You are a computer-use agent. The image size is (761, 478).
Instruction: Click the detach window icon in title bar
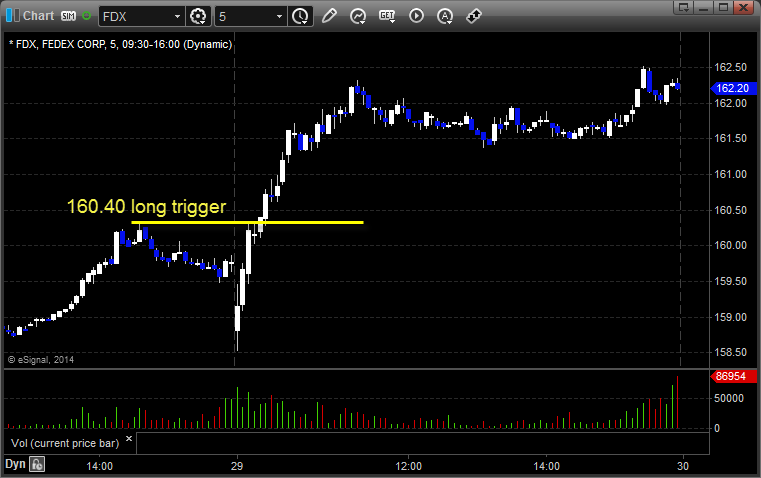pyautogui.click(x=684, y=7)
